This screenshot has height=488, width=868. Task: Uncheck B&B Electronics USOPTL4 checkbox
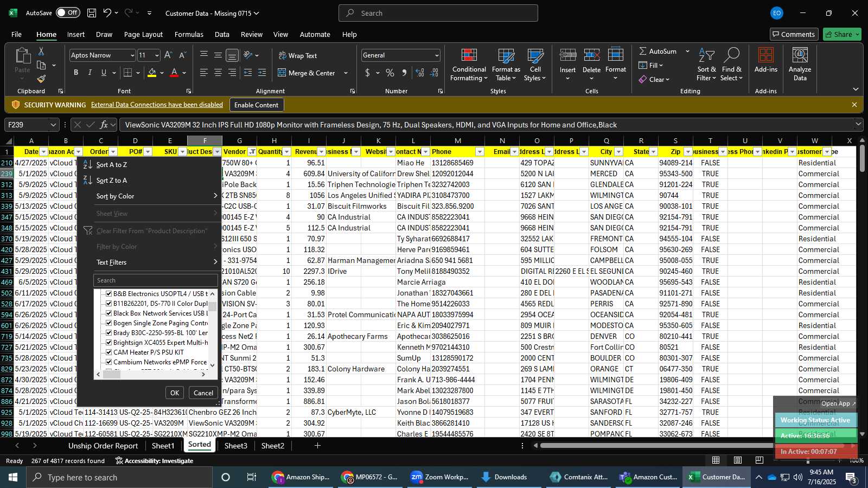click(x=108, y=294)
